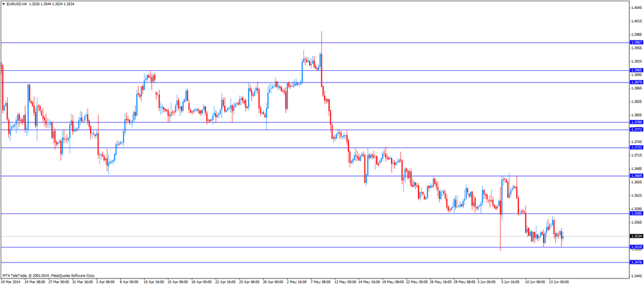Select the 1.3669 horizontal level price label
The height and width of the screenshot is (285, 644).
pyautogui.click(x=636, y=175)
